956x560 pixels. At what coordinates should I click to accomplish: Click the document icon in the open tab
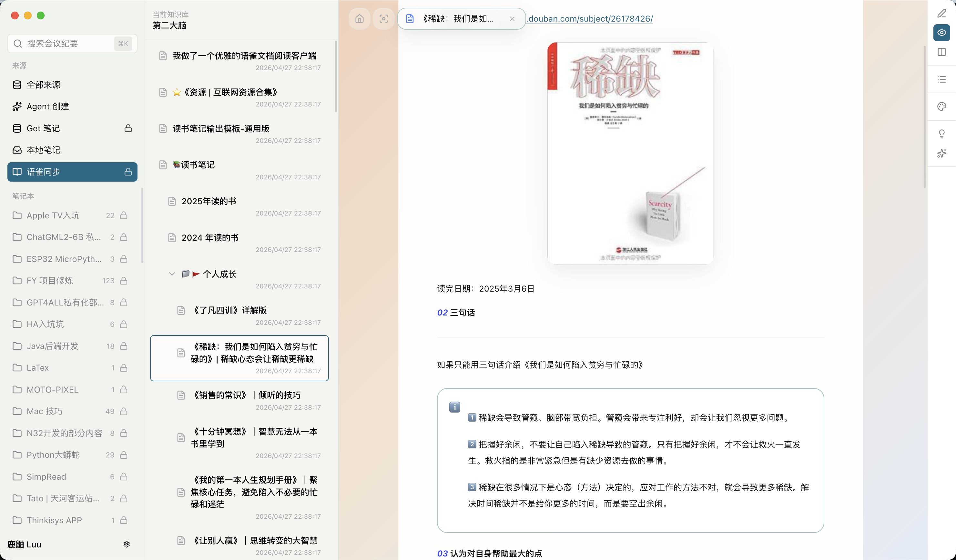point(410,19)
